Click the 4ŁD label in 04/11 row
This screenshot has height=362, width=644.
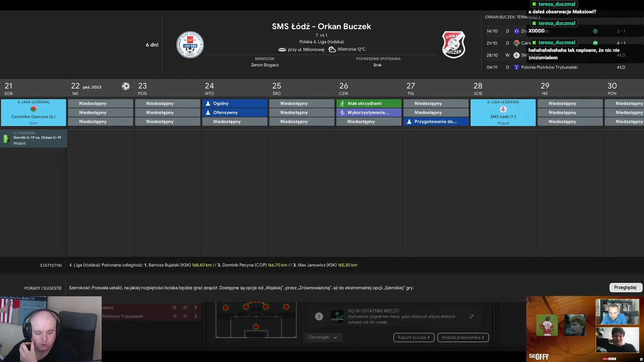[x=621, y=67]
